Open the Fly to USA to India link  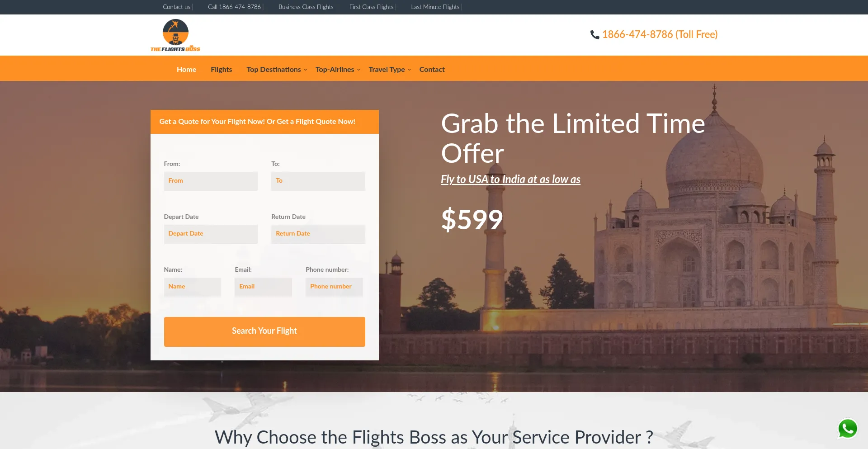510,180
